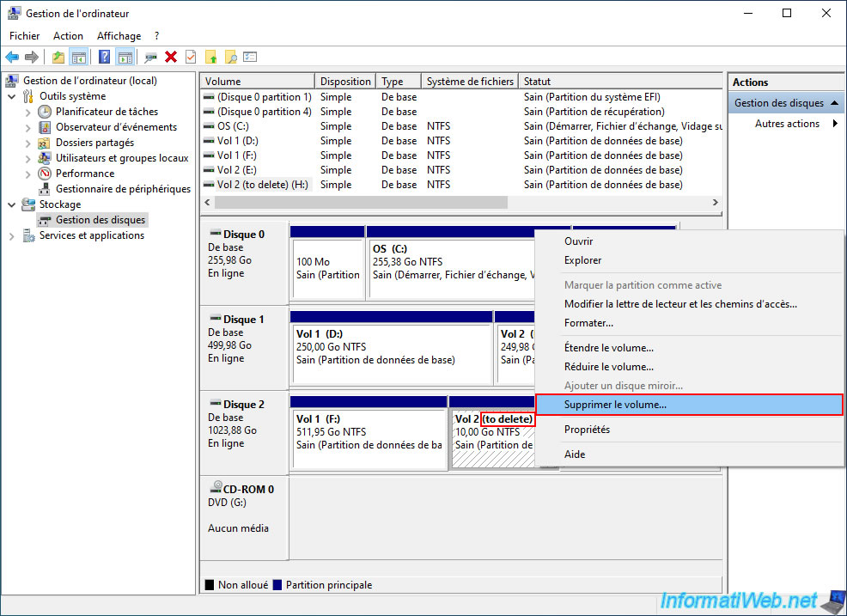
Task: Collapse the Outils système tree node
Action: pos(12,96)
